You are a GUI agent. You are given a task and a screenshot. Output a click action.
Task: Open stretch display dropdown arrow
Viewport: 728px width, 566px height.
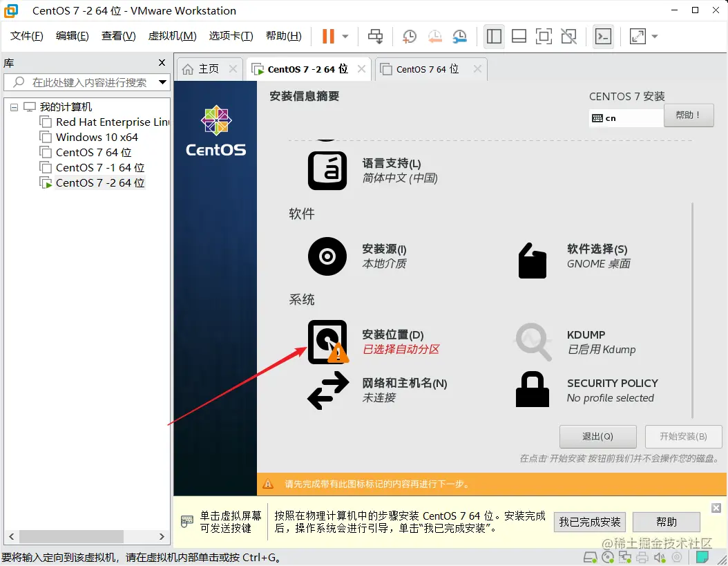coord(655,36)
